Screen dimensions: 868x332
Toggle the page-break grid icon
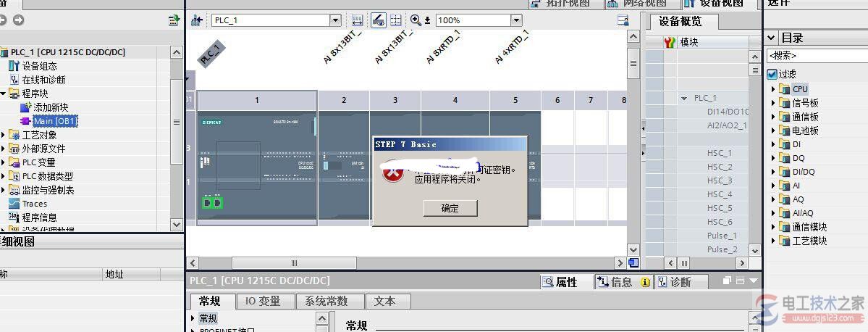coord(396,20)
